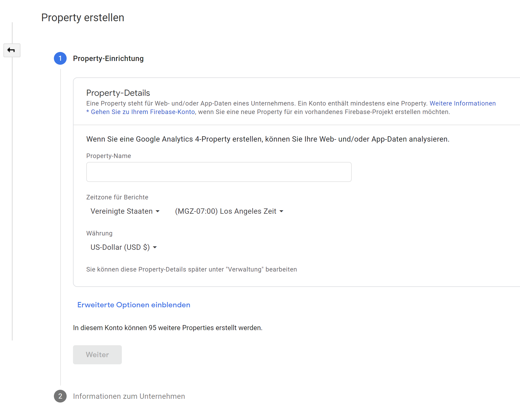
Task: Click the arrow next to US-Dollar (USD $)
Action: click(155, 247)
